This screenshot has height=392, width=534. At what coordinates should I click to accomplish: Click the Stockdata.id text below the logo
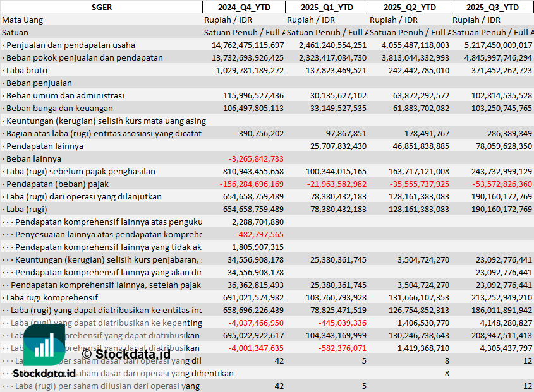pyautogui.click(x=44, y=374)
